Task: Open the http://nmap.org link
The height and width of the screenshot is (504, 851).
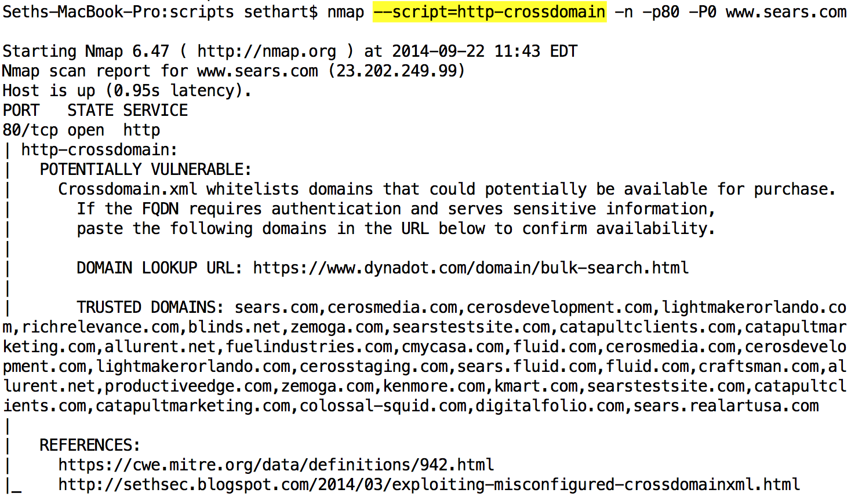Action: tap(267, 52)
